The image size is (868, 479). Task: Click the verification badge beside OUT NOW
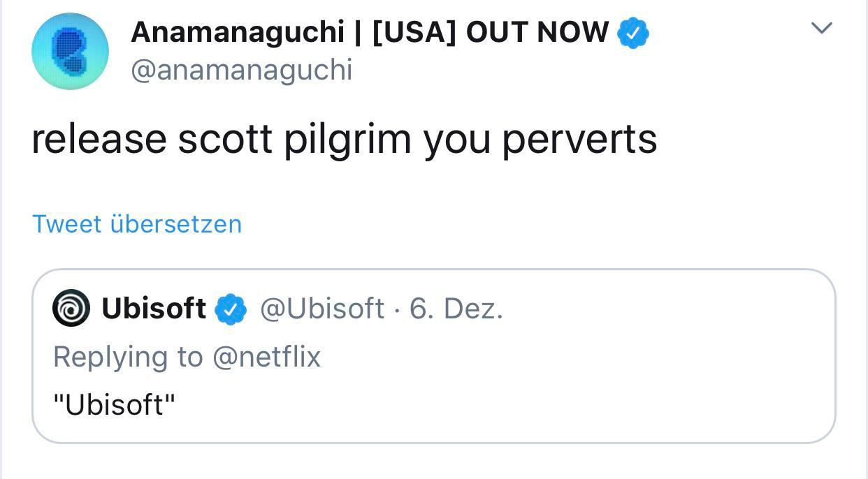(x=633, y=31)
